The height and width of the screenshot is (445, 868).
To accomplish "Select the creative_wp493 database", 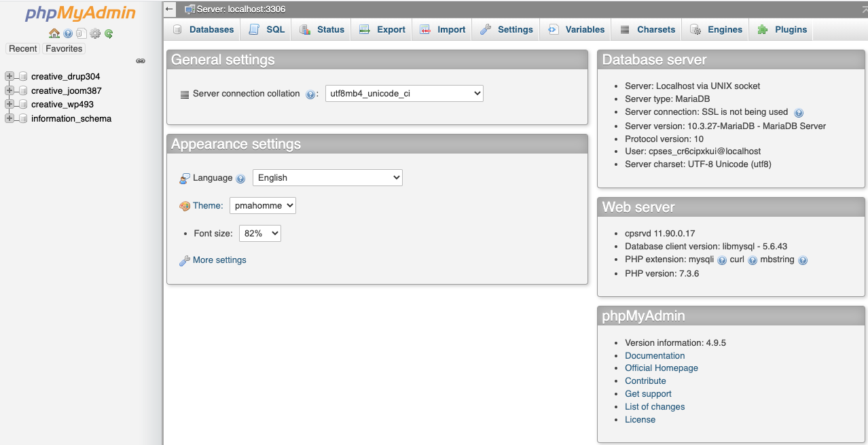I will pyautogui.click(x=62, y=105).
